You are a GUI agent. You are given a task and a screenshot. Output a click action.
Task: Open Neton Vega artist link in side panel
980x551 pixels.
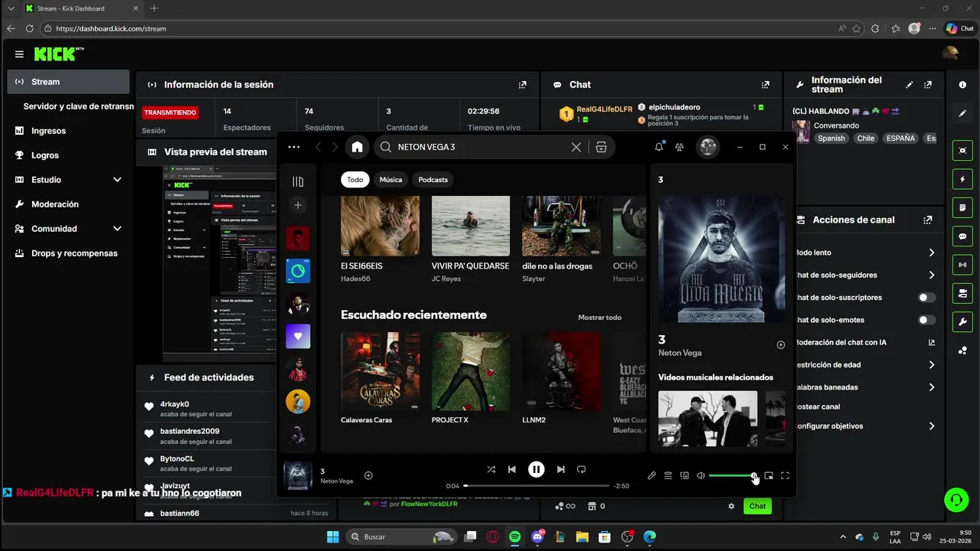click(x=680, y=353)
